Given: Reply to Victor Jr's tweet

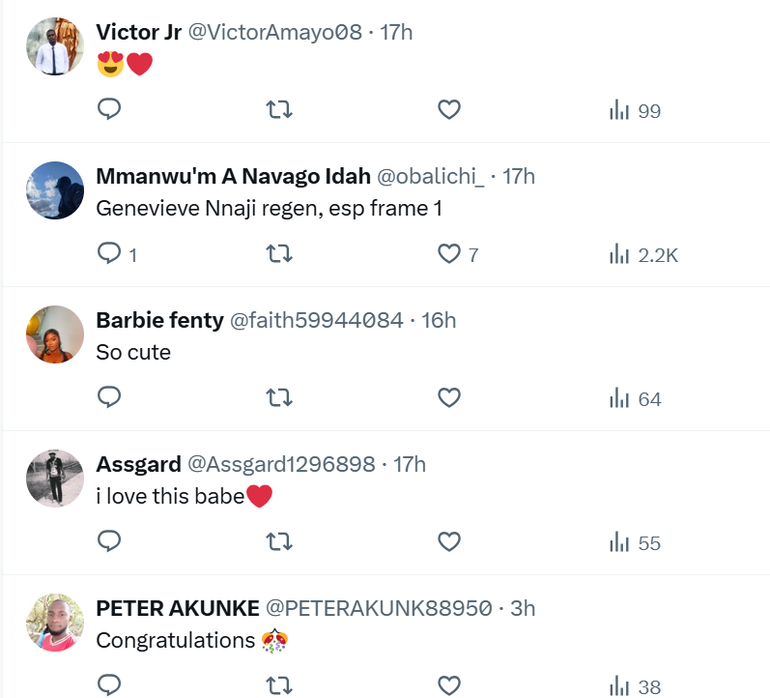Looking at the screenshot, I should [x=110, y=110].
